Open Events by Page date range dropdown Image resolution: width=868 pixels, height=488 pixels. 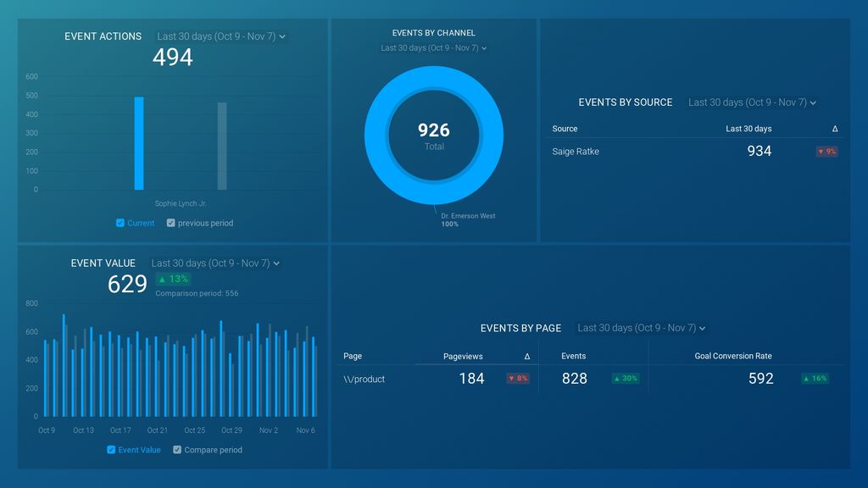tap(642, 328)
